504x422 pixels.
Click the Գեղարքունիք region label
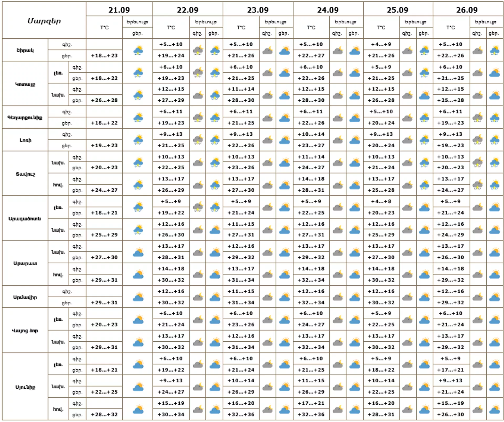25,117
